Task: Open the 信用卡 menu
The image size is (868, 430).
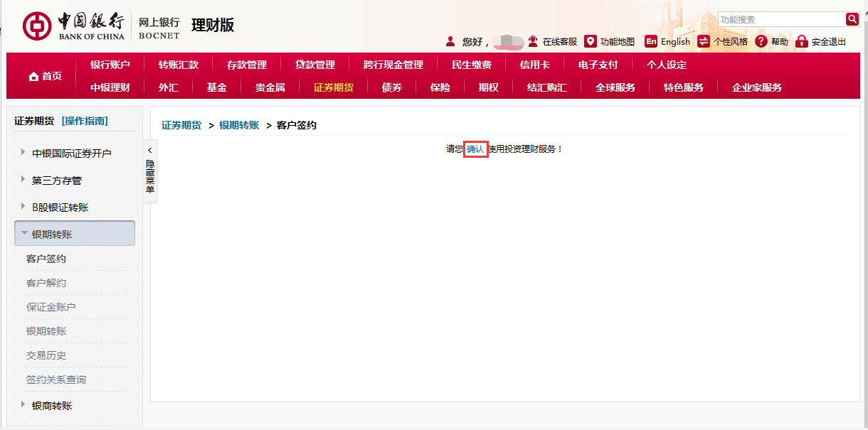Action: [535, 65]
